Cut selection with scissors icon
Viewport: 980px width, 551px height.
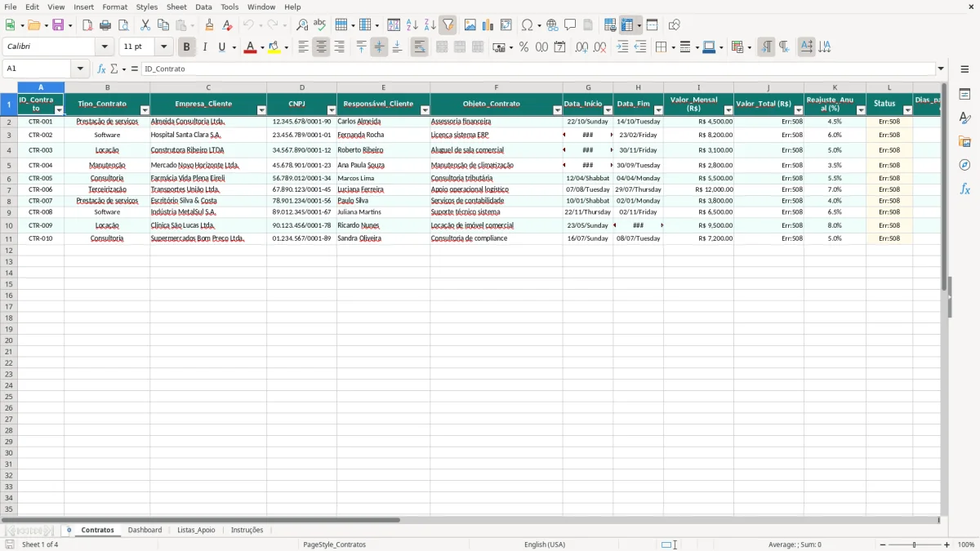[x=145, y=25]
